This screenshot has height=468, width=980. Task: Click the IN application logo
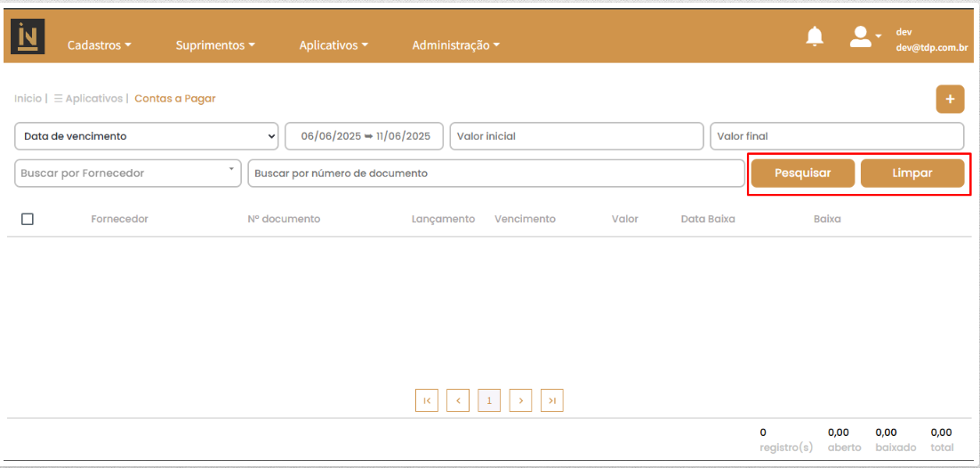pyautogui.click(x=28, y=36)
